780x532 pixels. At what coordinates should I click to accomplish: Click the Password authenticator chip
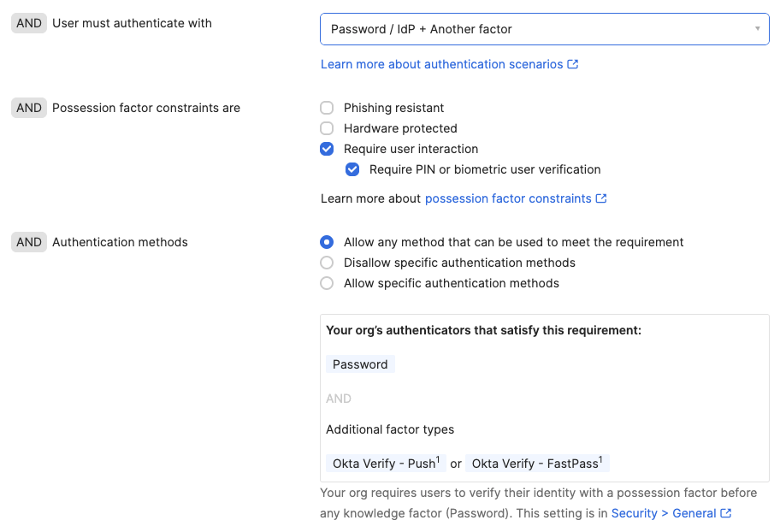click(x=360, y=364)
